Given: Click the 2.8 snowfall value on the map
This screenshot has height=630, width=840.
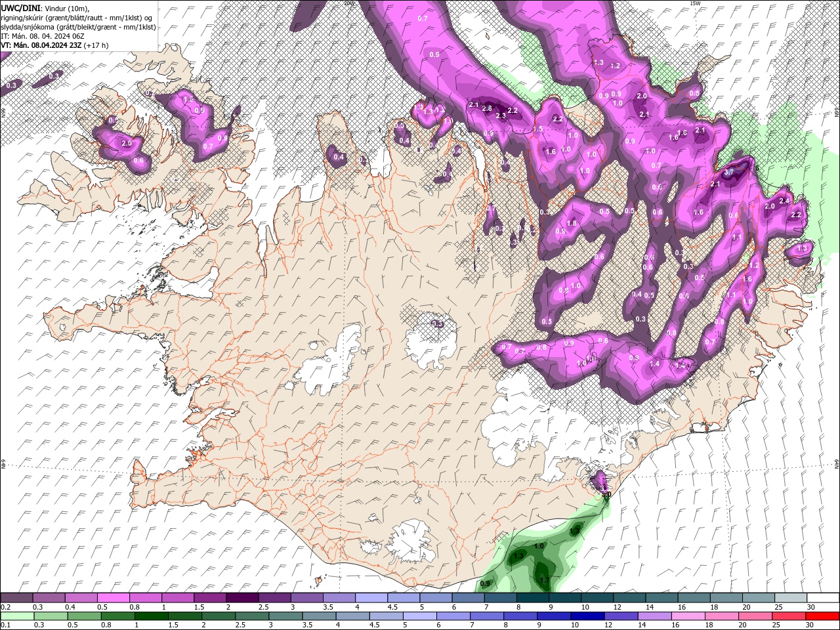Looking at the screenshot, I should click(x=487, y=108).
